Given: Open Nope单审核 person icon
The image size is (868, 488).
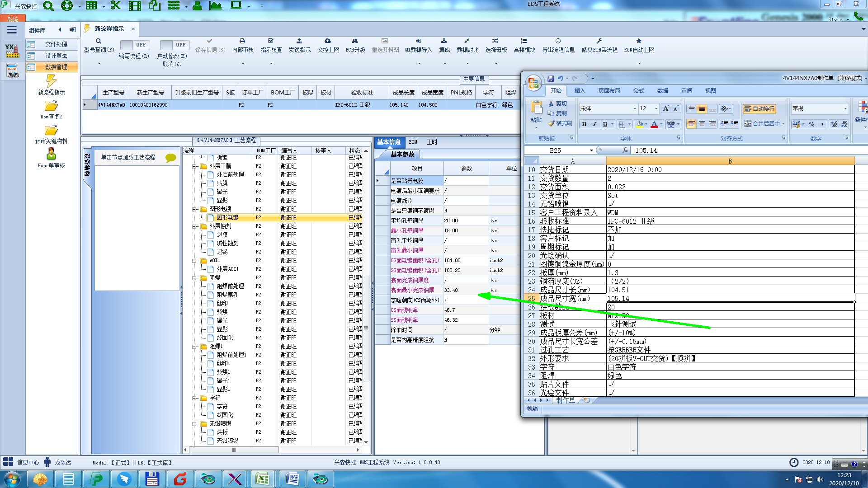Looking at the screenshot, I should tap(51, 154).
